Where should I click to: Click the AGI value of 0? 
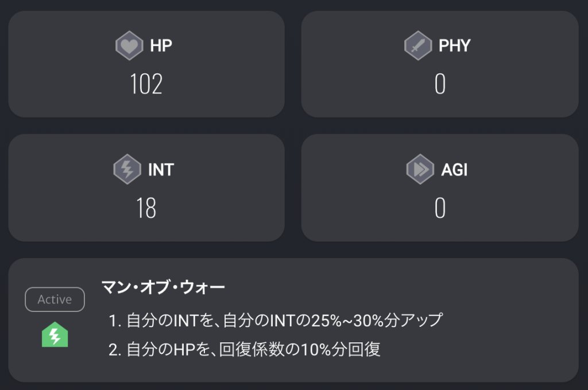pos(440,208)
